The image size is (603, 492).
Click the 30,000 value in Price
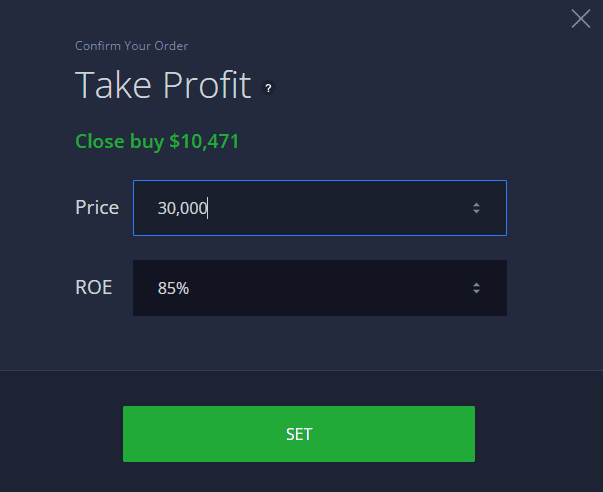click(181, 208)
